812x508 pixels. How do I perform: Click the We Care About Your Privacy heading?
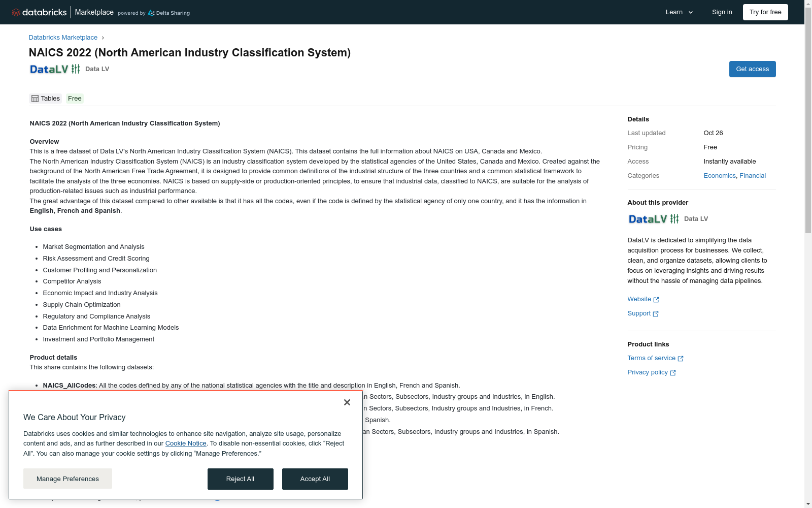(75, 418)
